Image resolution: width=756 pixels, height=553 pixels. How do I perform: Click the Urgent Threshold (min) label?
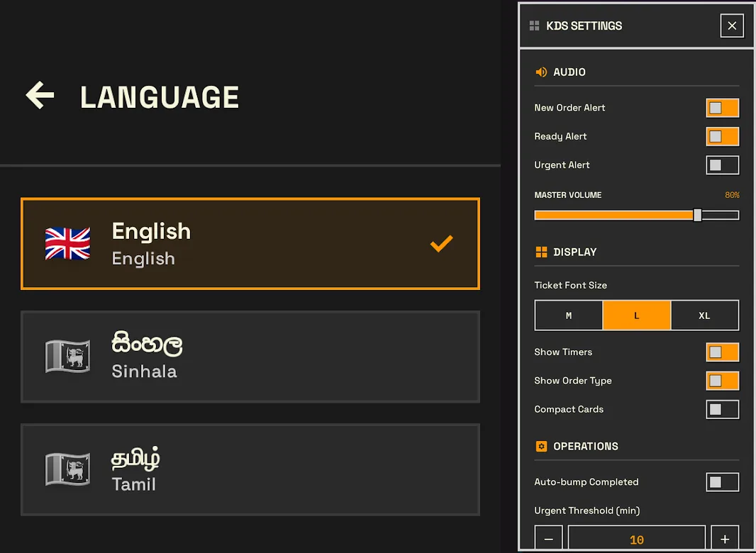coord(587,510)
